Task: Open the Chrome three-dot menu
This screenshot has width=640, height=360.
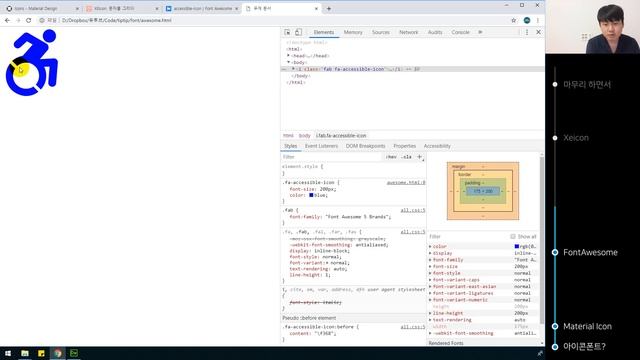Action: pyautogui.click(x=538, y=20)
